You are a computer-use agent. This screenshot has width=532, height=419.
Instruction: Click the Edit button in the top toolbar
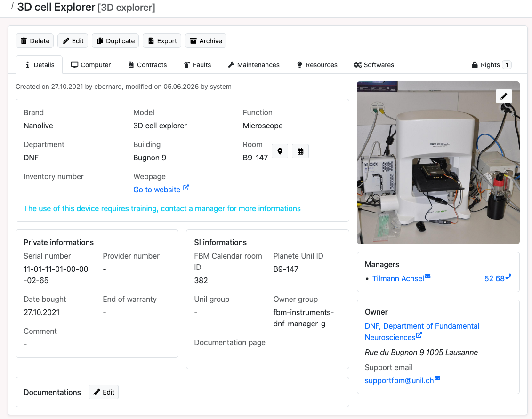[73, 41]
